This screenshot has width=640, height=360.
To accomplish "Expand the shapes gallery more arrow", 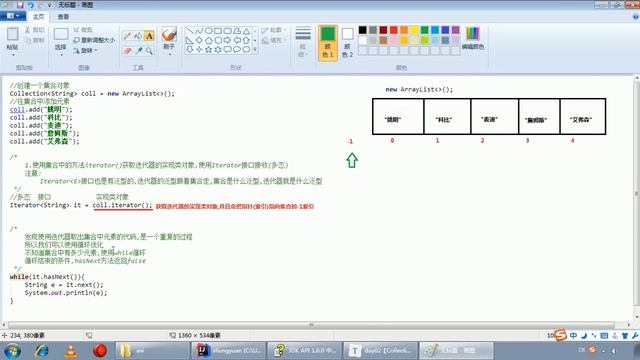I will point(255,50).
